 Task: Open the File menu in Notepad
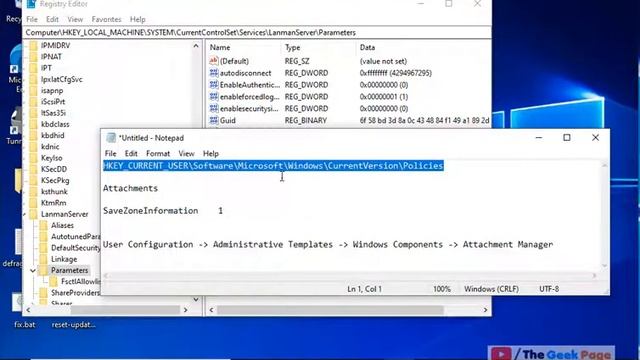click(110, 153)
